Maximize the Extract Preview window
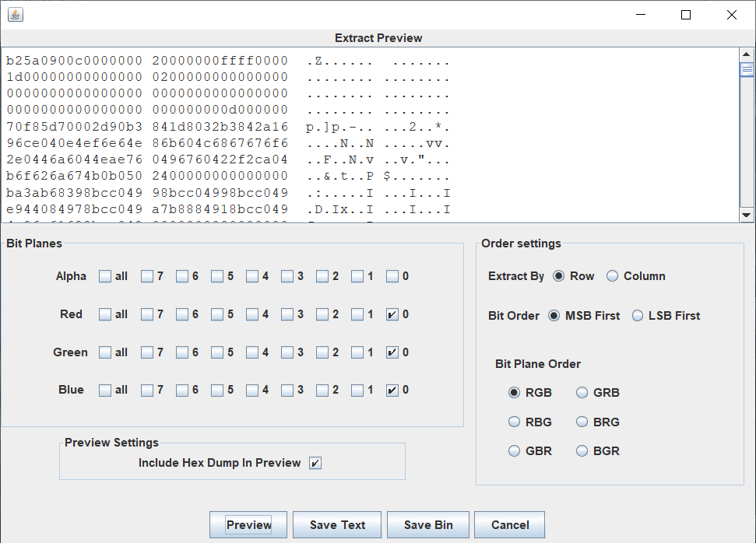 (686, 15)
